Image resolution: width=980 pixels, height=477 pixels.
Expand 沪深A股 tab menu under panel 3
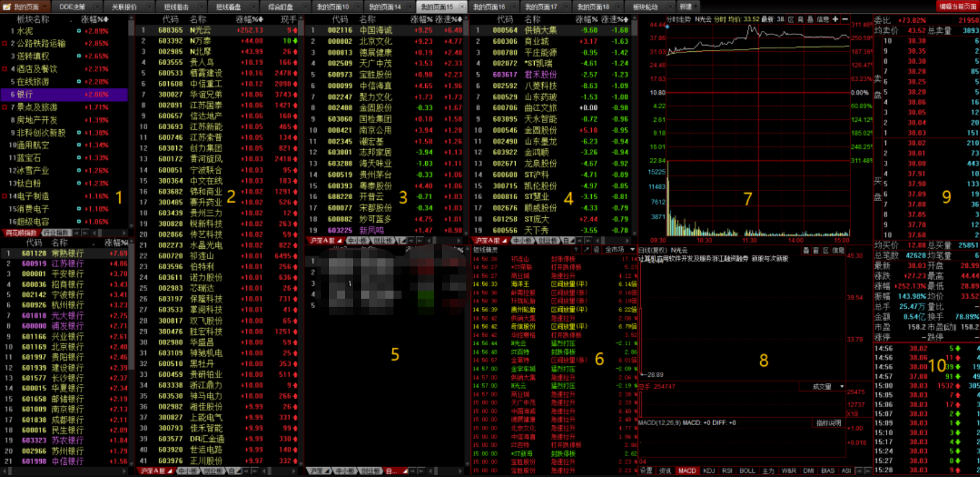tap(340, 240)
